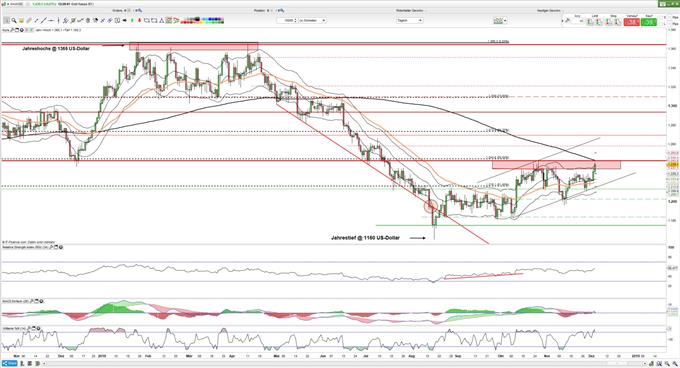Expand the chart style dropdown

pos(500,20)
